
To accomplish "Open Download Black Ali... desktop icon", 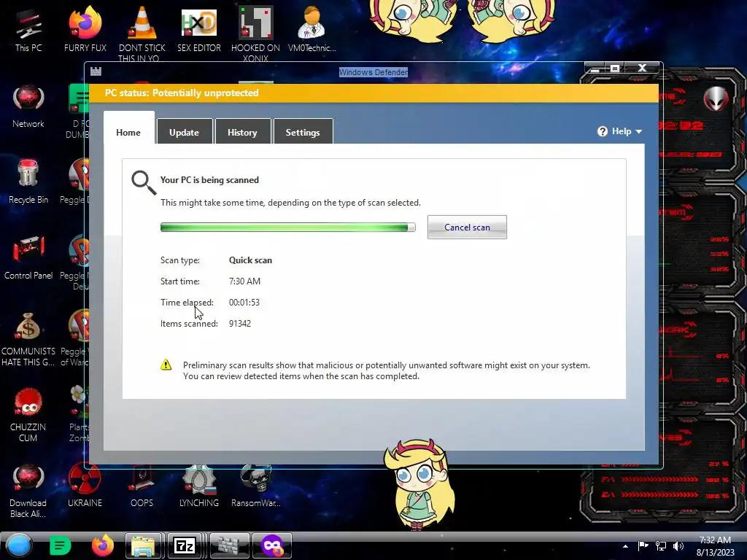I will click(x=28, y=491).
